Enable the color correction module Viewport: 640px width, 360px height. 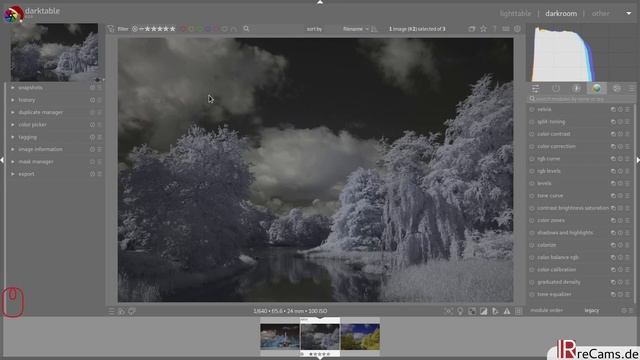(532, 146)
